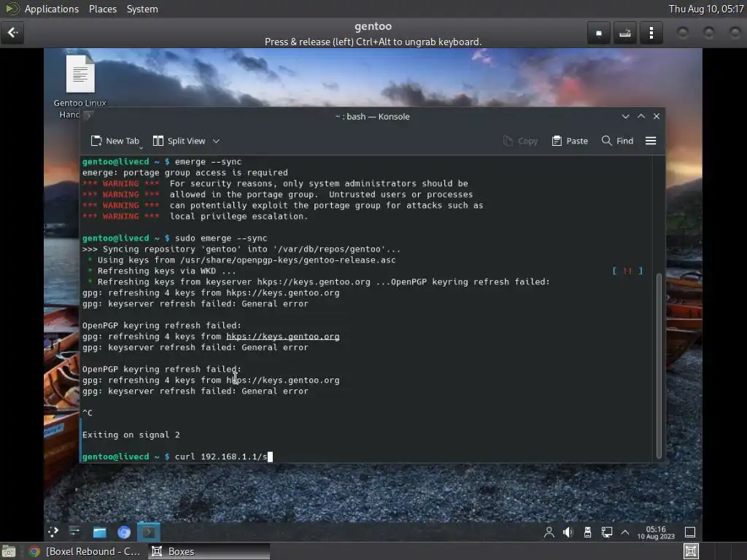Click the KDE clock showing 05:16
Image resolution: width=747 pixels, height=560 pixels.
(656, 532)
